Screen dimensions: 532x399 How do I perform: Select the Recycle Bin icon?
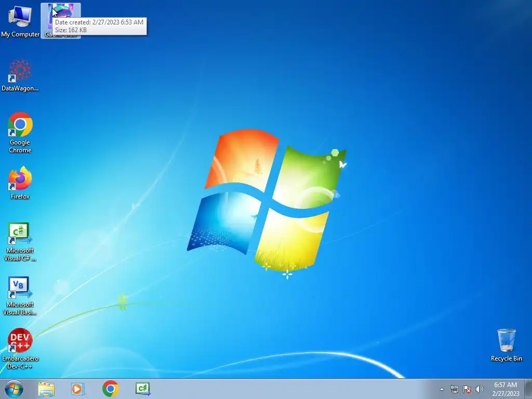click(506, 345)
